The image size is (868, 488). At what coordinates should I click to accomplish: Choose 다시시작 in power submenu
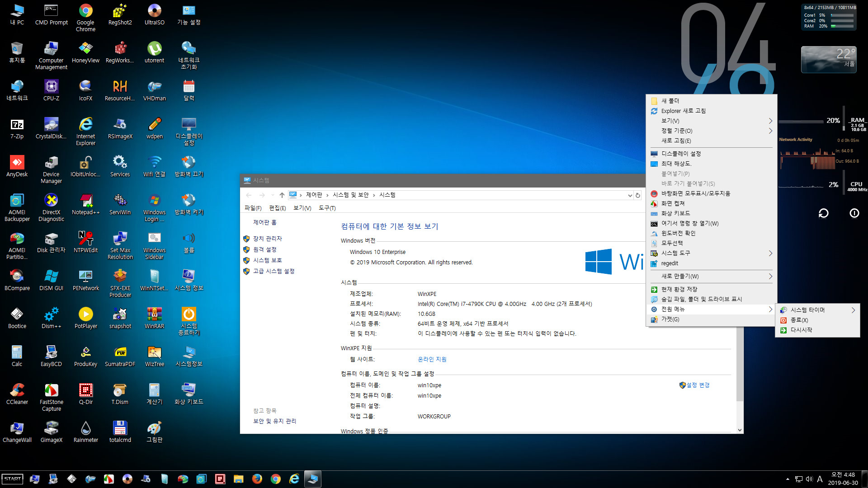tap(817, 330)
